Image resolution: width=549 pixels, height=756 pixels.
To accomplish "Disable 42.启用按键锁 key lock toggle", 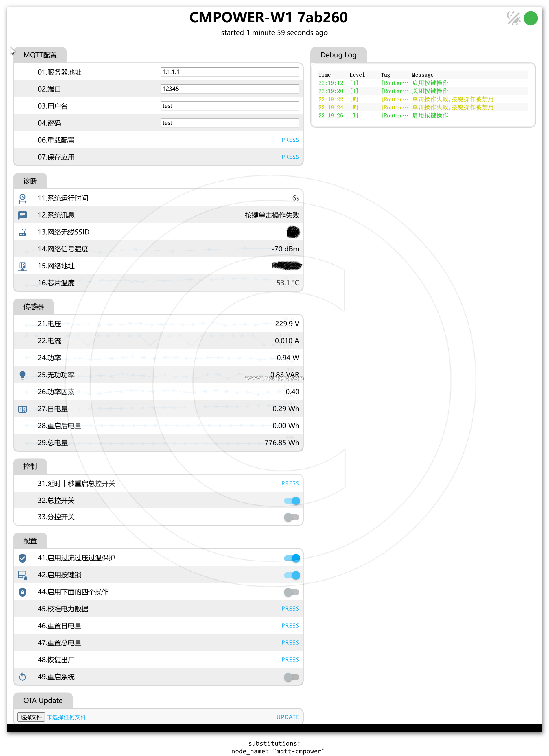I will [x=292, y=575].
